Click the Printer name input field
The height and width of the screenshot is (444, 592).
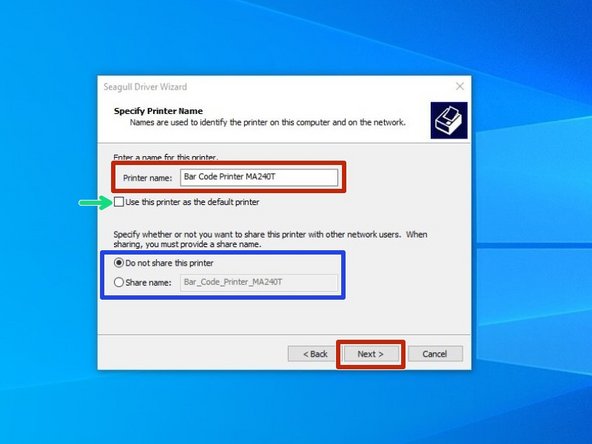click(259, 177)
